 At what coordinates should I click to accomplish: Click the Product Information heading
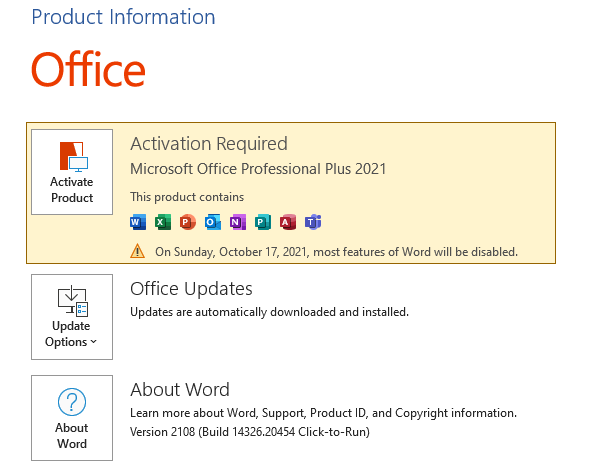123,17
